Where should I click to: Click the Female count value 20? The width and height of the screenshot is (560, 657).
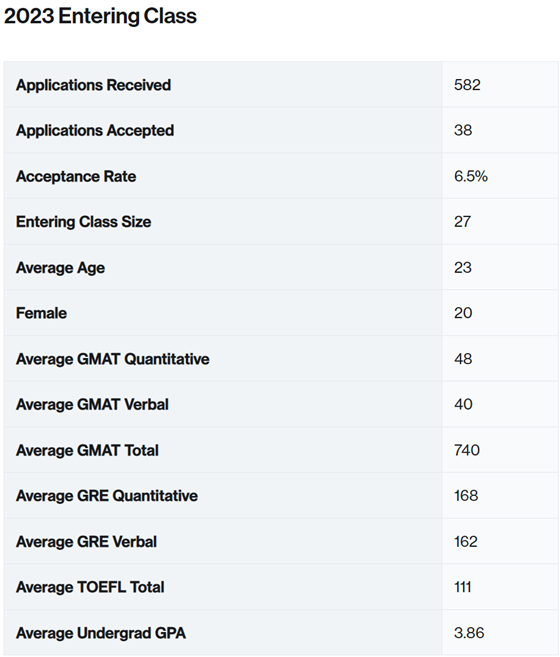point(463,313)
